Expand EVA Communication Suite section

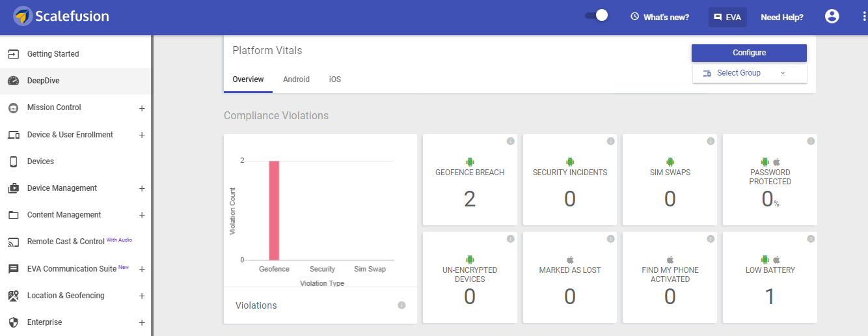click(142, 269)
